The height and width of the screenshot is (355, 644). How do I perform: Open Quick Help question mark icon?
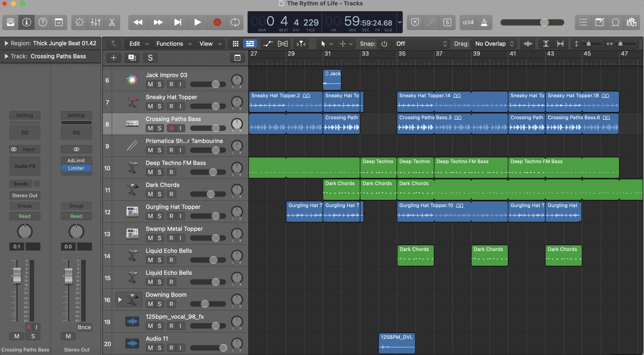click(43, 22)
